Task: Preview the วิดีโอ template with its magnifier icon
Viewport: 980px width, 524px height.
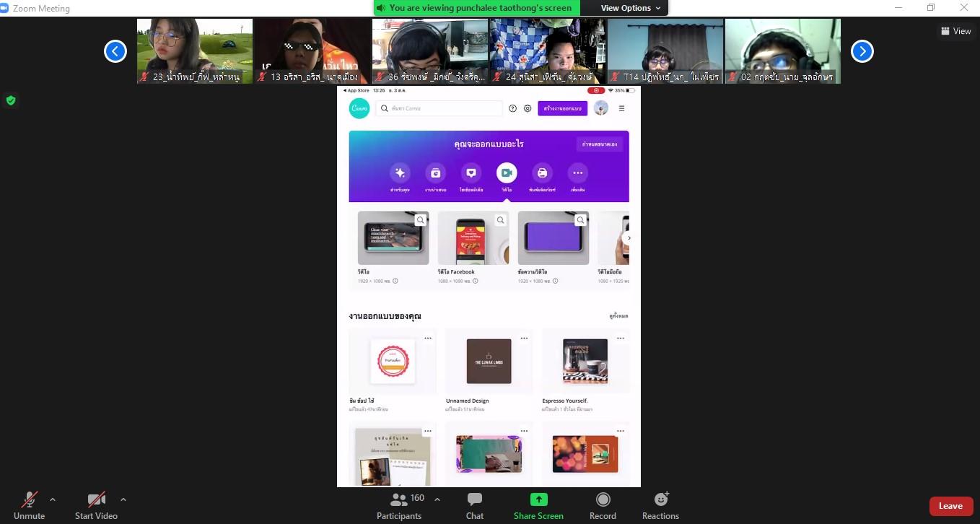Action: [421, 220]
